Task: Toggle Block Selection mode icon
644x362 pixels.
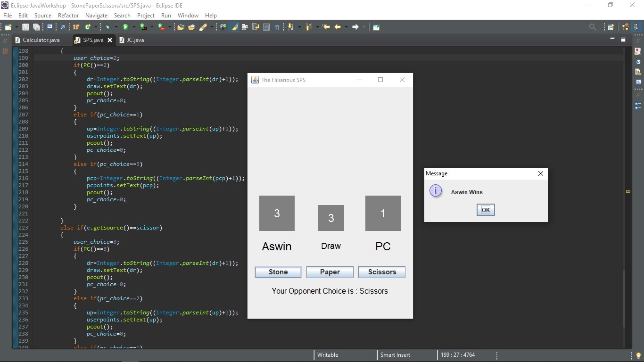Action: coord(266,27)
